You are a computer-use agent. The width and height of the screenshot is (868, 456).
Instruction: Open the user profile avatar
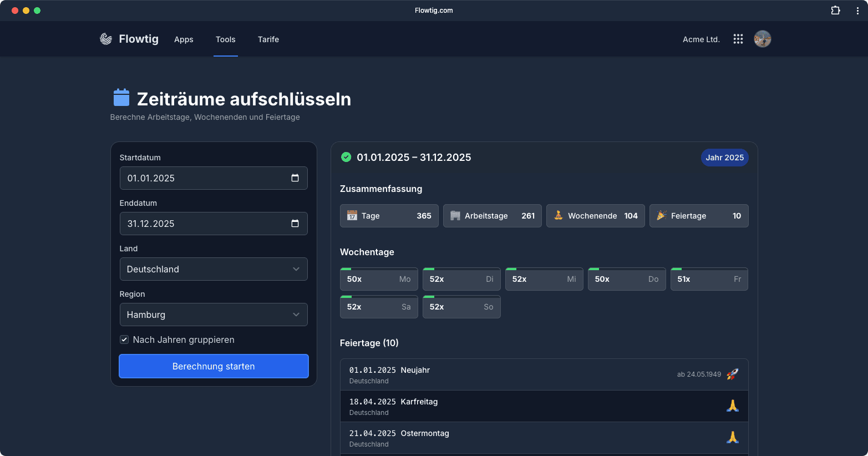click(763, 39)
